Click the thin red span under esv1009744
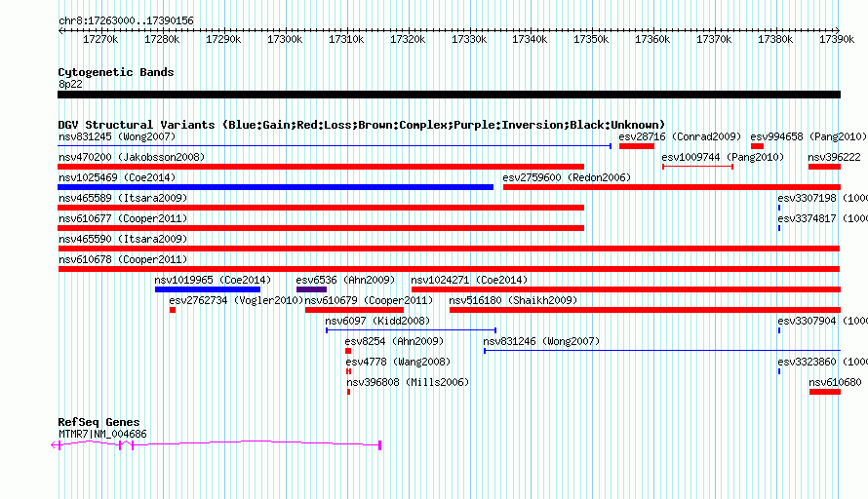Image resolution: width=868 pixels, height=499 pixels. point(697,167)
